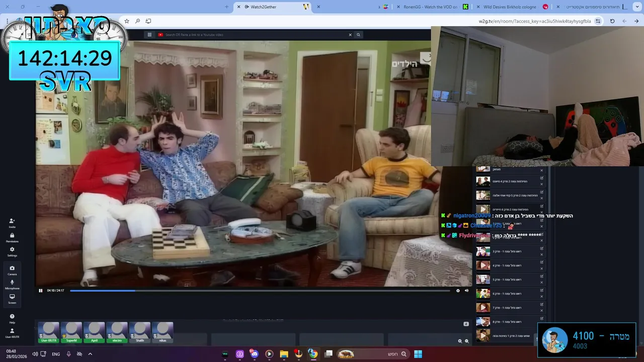Viewport: 644px width, 362px height.
Task: Bookmark this page with star icon
Action: 127,21
